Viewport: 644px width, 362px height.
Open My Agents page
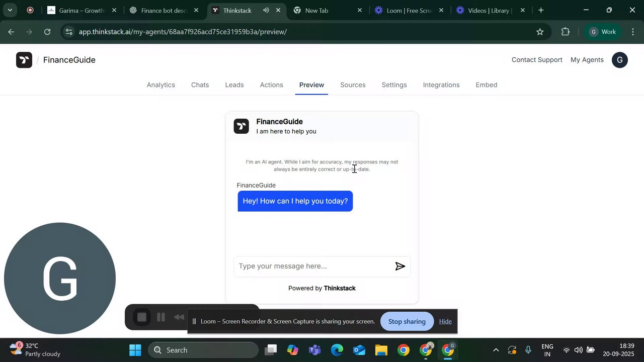[587, 60]
